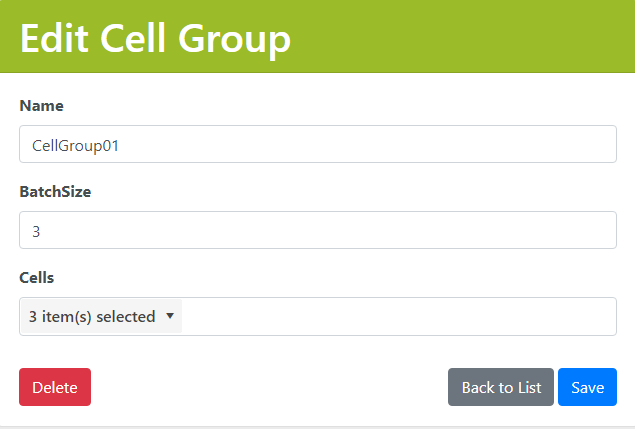Click the Name input field

click(x=317, y=144)
